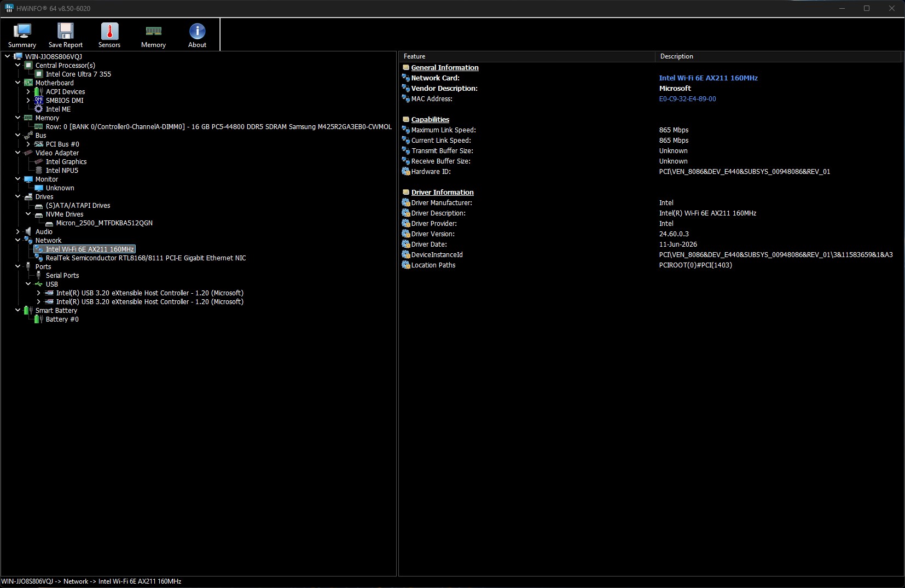Click the Location Paths value PCIROOT(0)#PCI(1403)

point(695,265)
